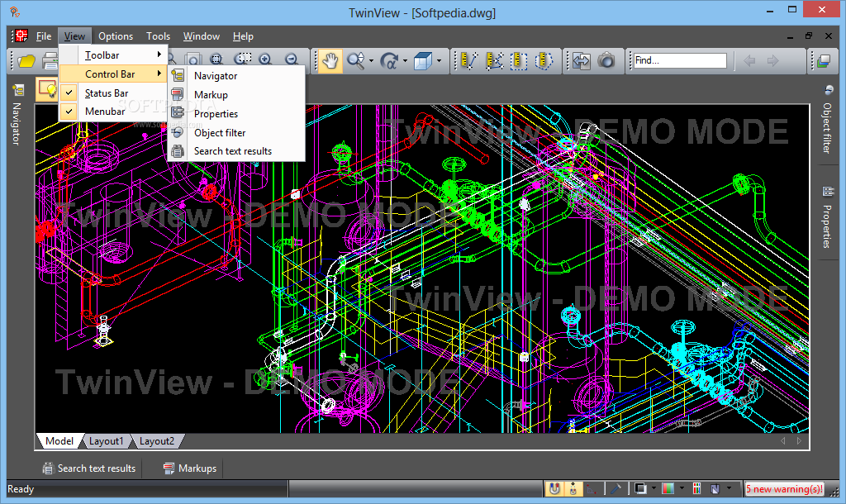Image resolution: width=846 pixels, height=504 pixels.
Task: Select the measure polyline length tool
Action: [494, 61]
